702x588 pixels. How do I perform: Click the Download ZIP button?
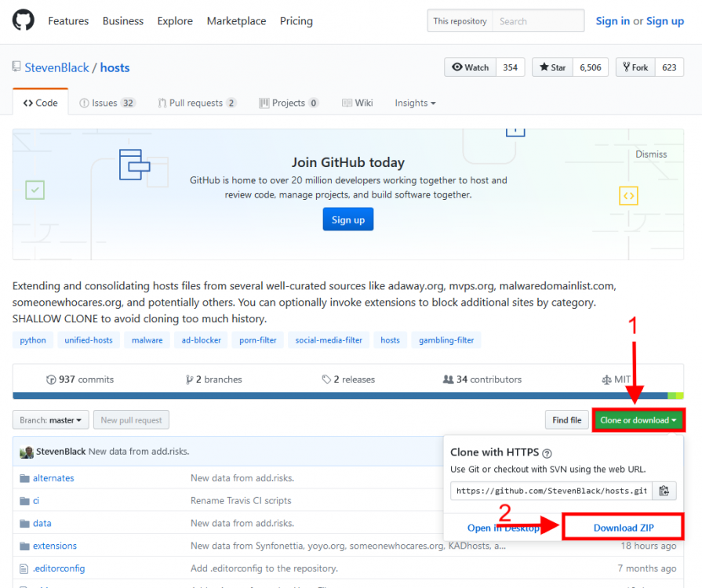(623, 528)
